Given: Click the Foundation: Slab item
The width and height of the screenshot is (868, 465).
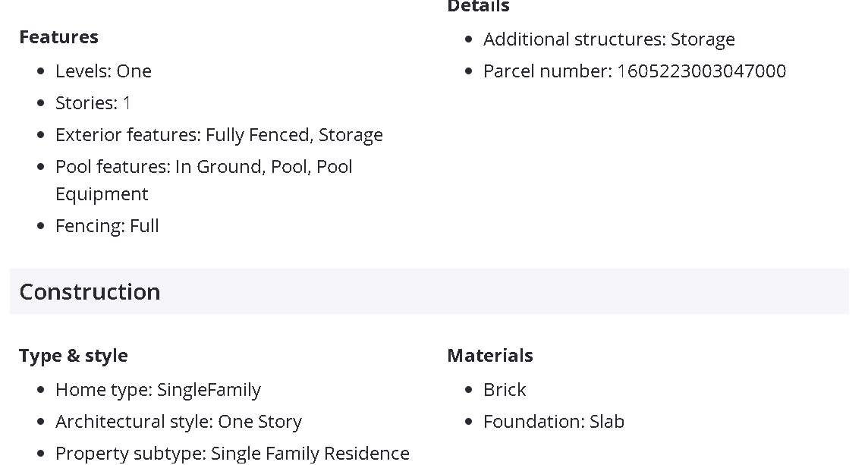Looking at the screenshot, I should coord(553,422).
